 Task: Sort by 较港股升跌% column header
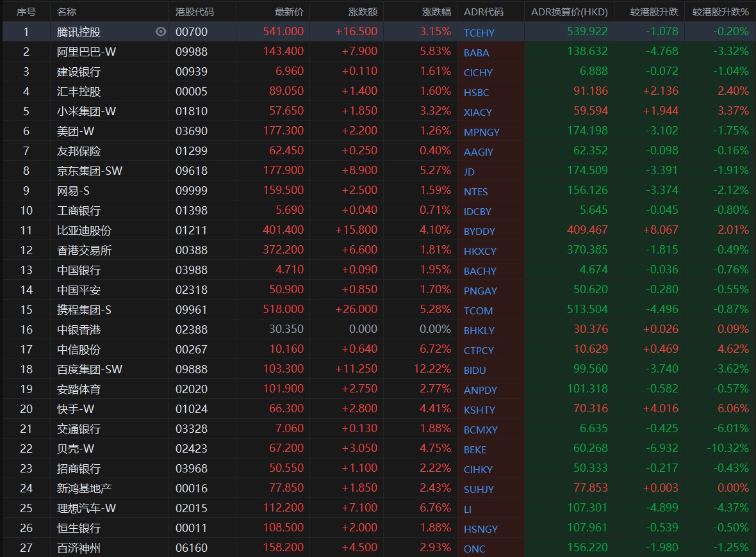coord(720,12)
